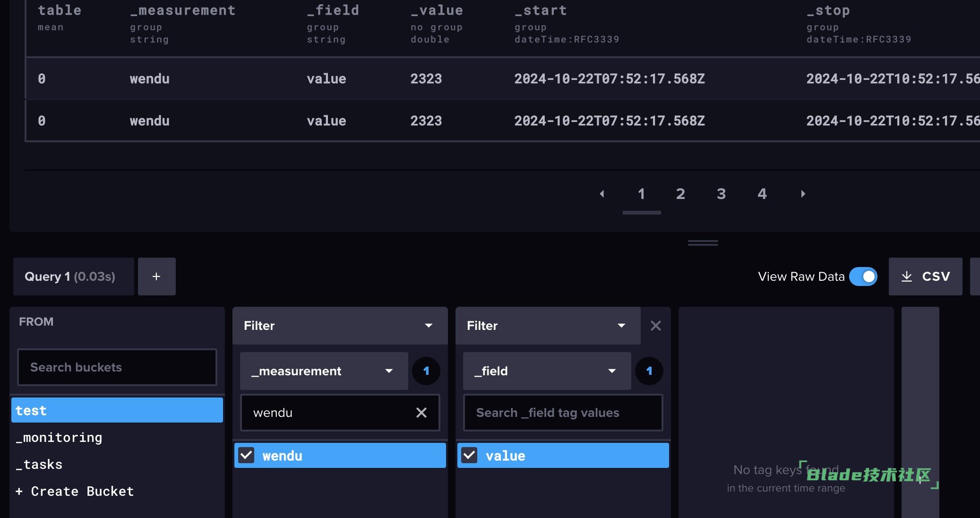980x518 pixels.
Task: Clear the wendu search text
Action: coord(421,413)
